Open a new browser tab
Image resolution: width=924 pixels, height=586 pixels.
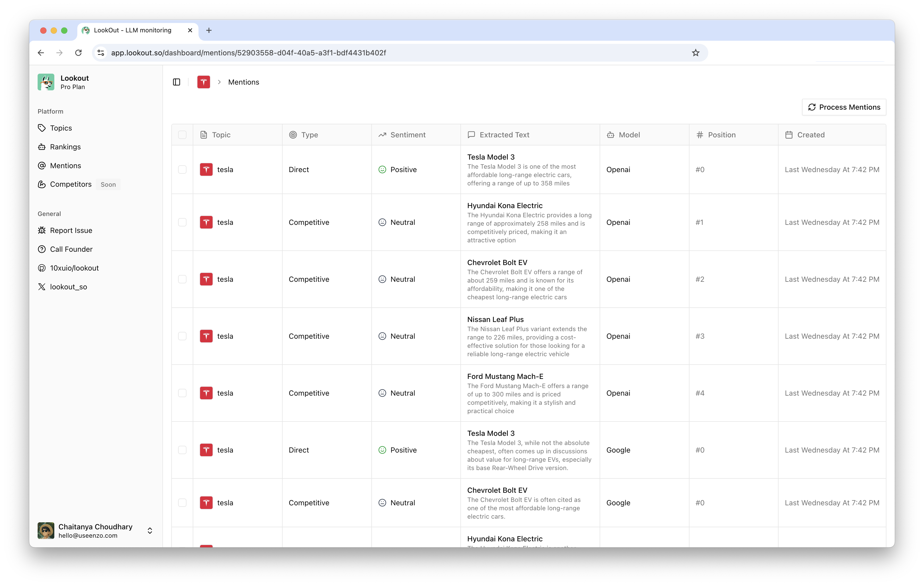209,30
